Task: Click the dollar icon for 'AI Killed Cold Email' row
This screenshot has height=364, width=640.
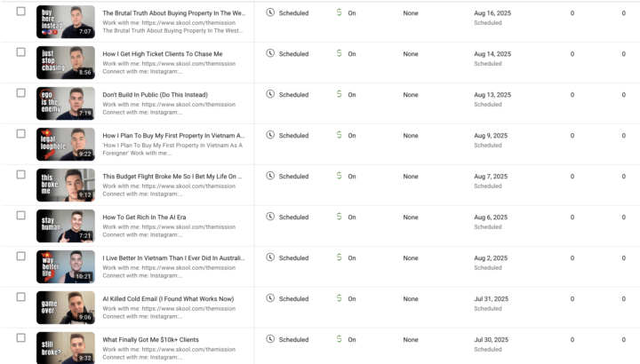Action: [339, 298]
